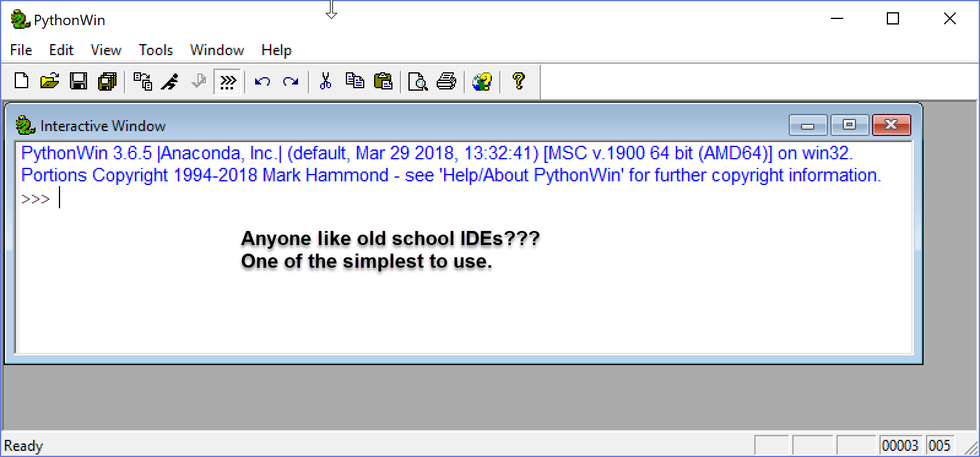Screen dimensions: 980x457
Task: Redo the last undone action
Action: point(291,81)
